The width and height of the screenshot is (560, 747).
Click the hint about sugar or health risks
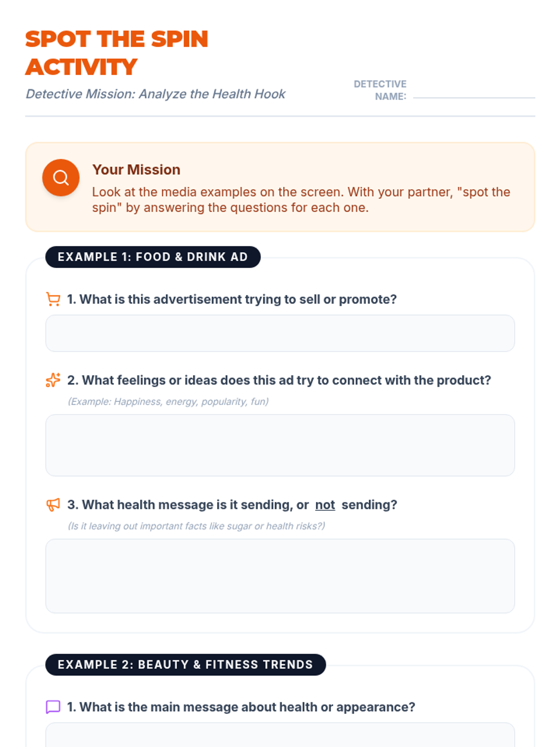(x=196, y=526)
